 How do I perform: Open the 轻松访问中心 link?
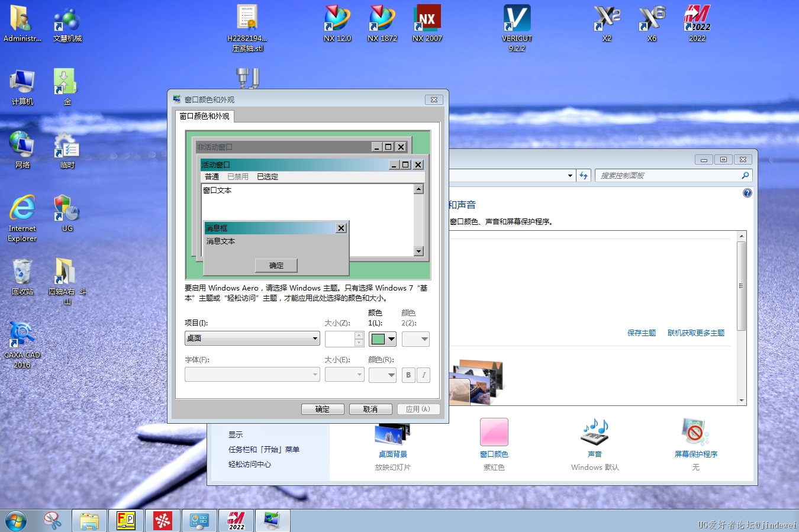[x=250, y=464]
